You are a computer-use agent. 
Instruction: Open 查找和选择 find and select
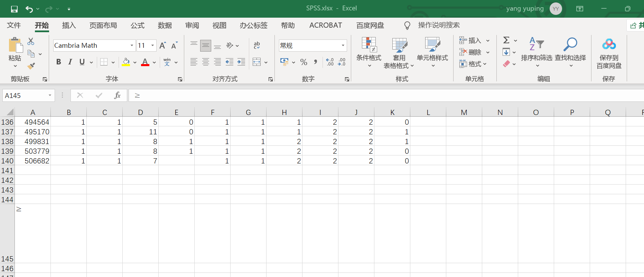click(570, 52)
